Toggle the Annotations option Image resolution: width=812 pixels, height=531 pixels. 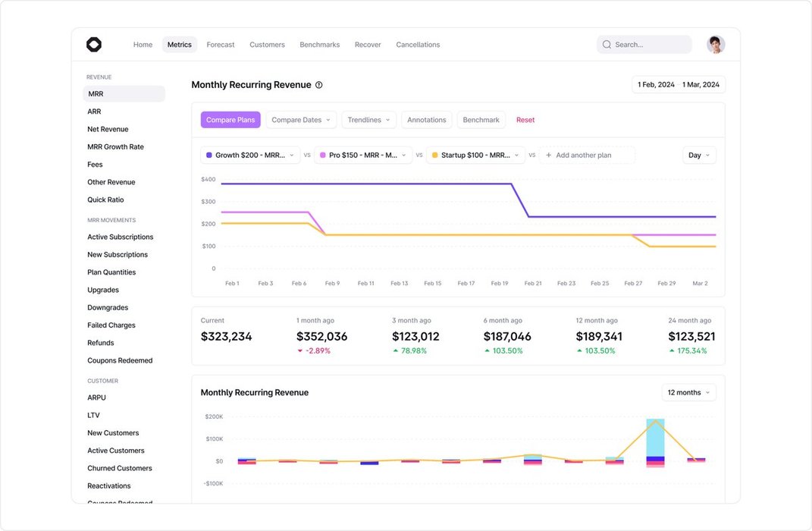tap(426, 120)
